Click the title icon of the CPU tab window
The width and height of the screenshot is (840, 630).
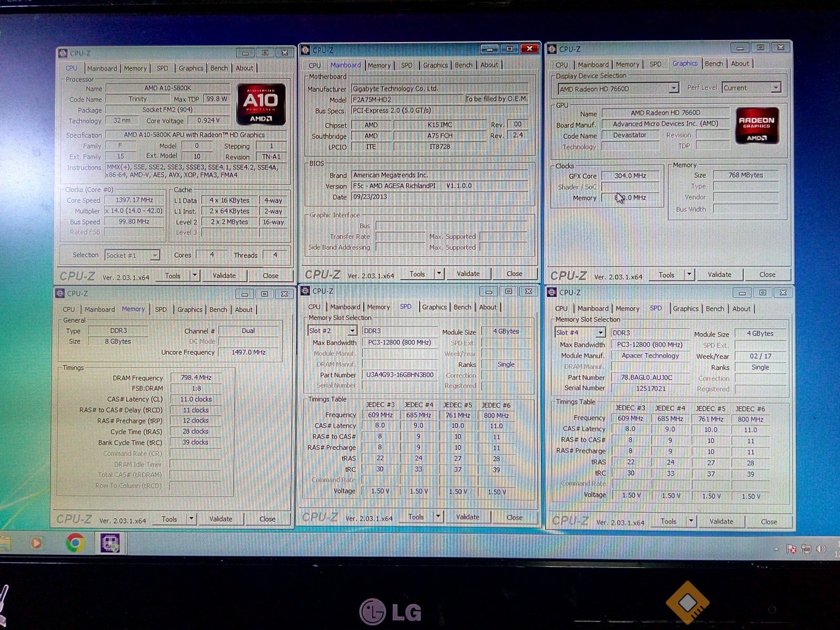[63, 53]
